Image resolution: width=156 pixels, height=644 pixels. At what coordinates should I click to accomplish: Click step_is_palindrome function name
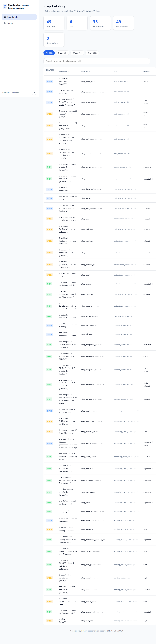click(90, 551)
